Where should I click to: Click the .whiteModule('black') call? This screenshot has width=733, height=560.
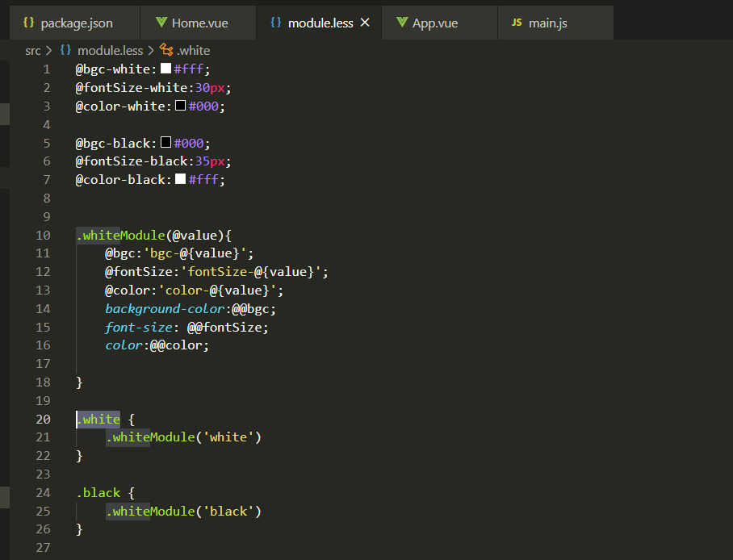click(183, 512)
